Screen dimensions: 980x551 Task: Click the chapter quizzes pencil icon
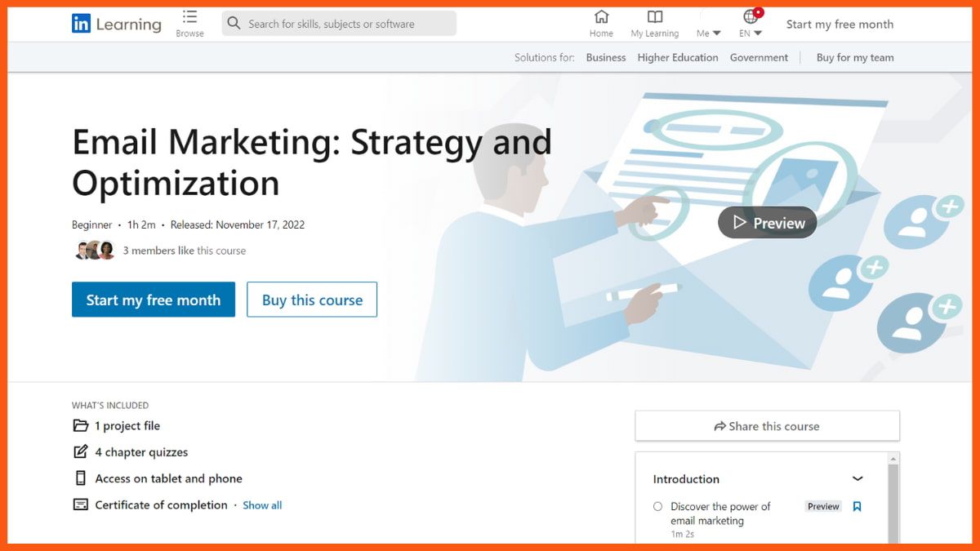pos(79,451)
